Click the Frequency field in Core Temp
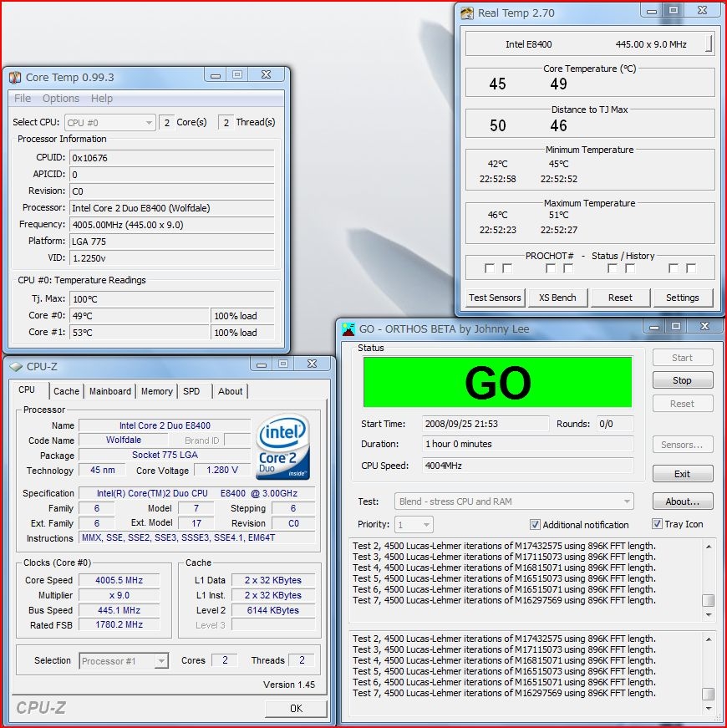727x728 pixels. click(x=172, y=225)
